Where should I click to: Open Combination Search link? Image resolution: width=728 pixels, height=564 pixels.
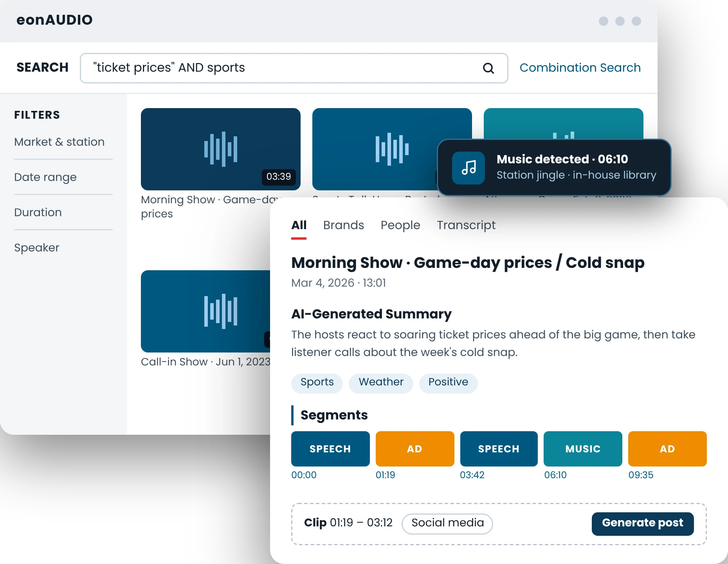point(580,68)
